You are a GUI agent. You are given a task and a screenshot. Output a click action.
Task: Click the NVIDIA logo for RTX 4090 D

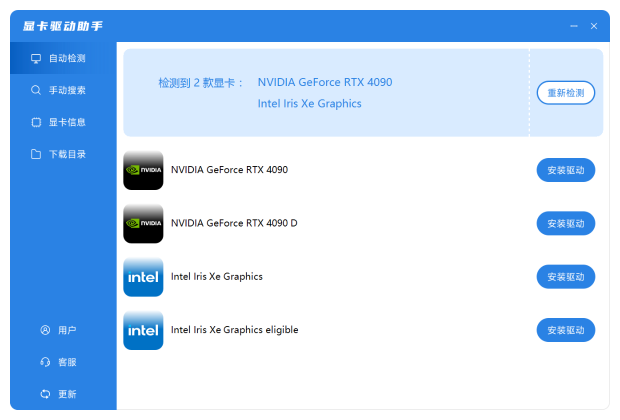(x=143, y=223)
